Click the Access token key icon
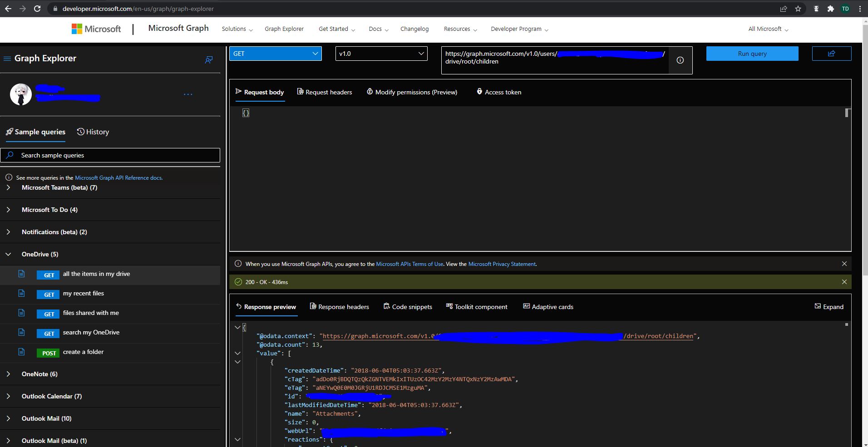The width and height of the screenshot is (868, 447). [480, 92]
